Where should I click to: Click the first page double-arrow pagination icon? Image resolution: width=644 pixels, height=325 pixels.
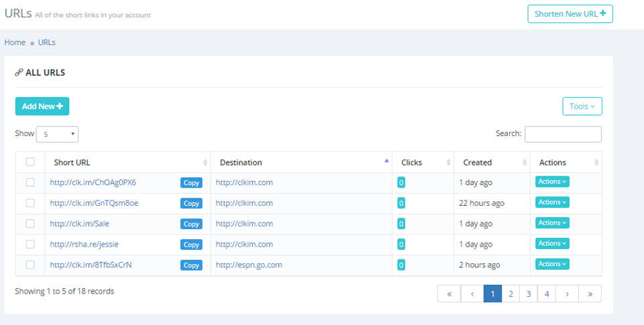(x=449, y=294)
